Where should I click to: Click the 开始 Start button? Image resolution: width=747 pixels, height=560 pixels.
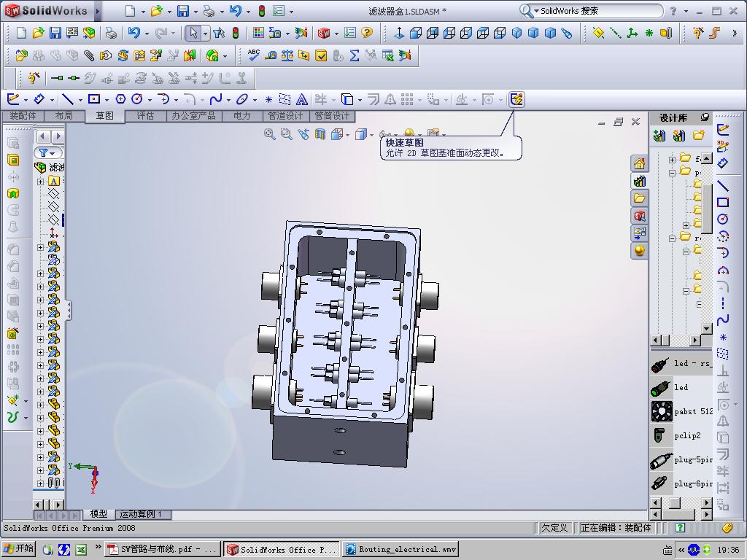[18, 548]
